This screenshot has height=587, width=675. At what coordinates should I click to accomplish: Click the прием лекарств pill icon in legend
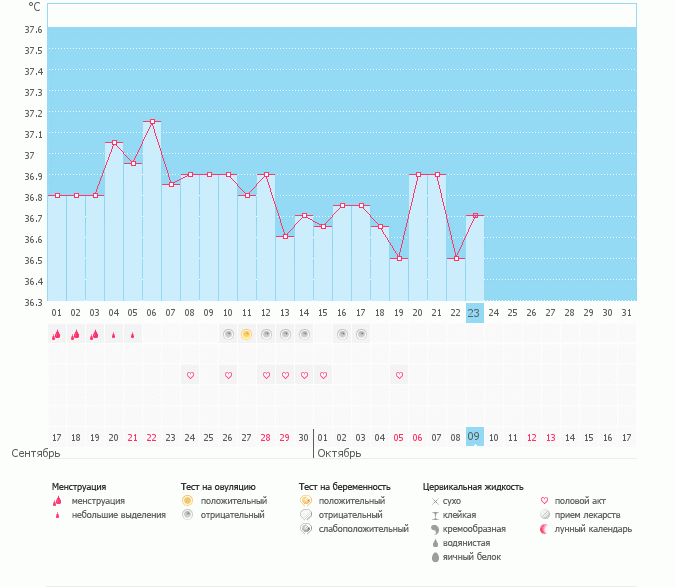click(x=545, y=515)
